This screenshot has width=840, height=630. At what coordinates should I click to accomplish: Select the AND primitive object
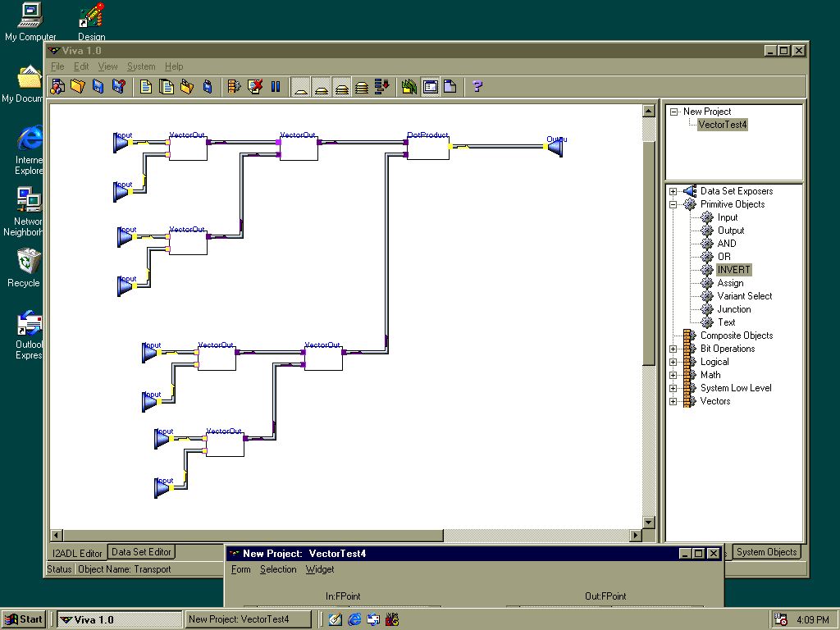click(727, 244)
